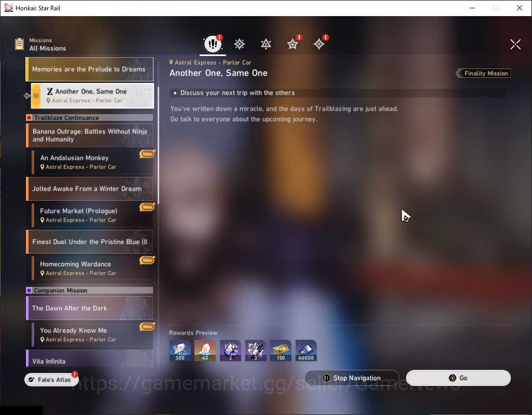The height and width of the screenshot is (415, 532).
Task: Click the Honkai: Star Rail title bar icon
Action: [8, 8]
